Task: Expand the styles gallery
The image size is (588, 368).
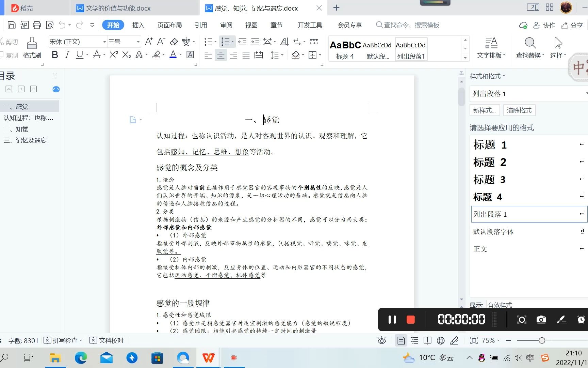Action: [465, 57]
